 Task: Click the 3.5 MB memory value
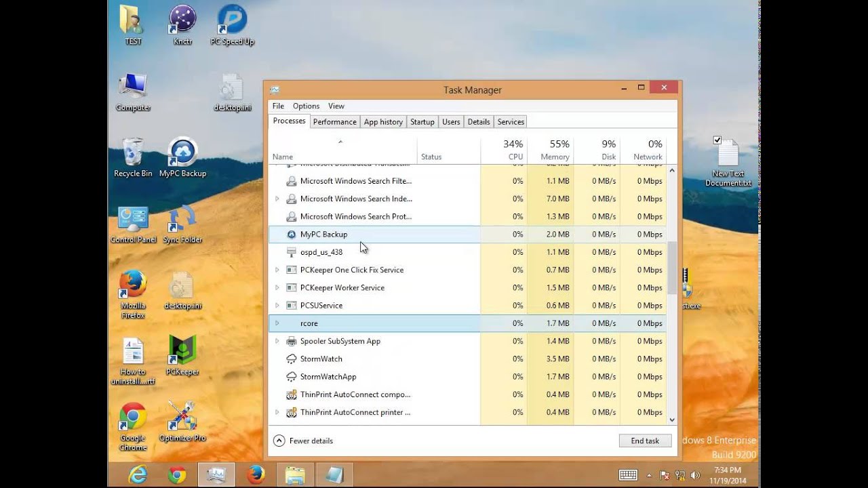pyautogui.click(x=557, y=359)
